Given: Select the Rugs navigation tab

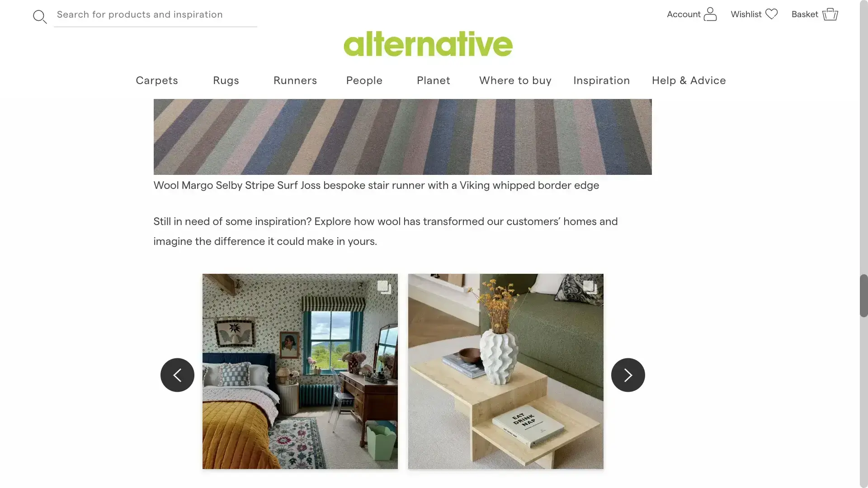Looking at the screenshot, I should tap(226, 80).
